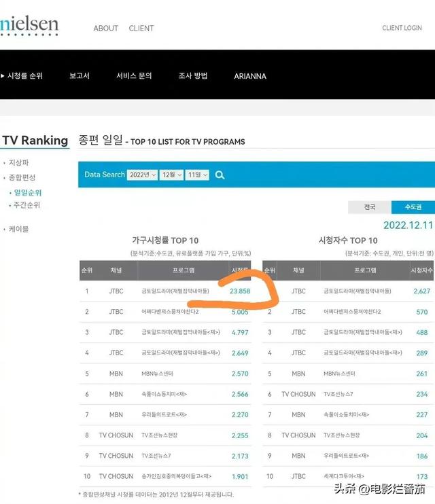
Task: Click TV조선뉴스7 in household ratings table
Action: [x=156, y=456]
